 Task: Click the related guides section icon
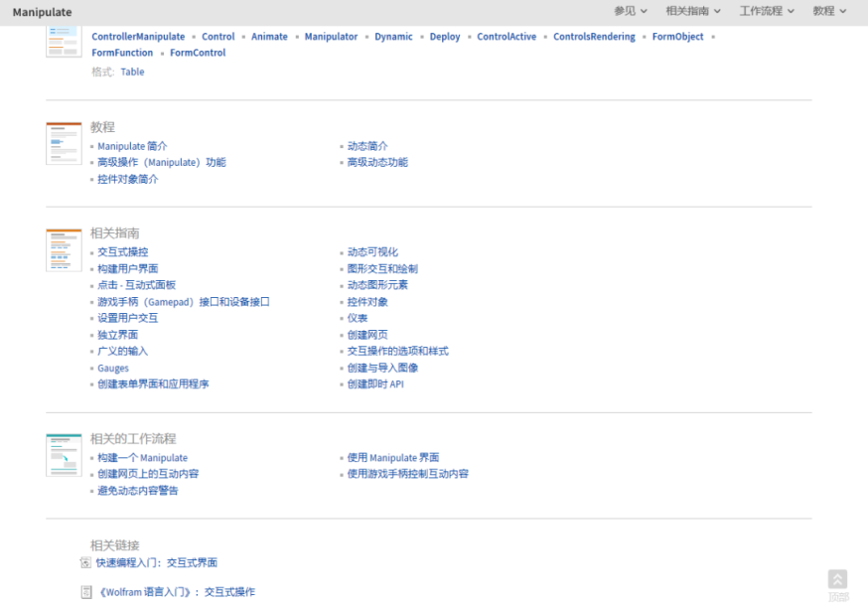click(64, 250)
